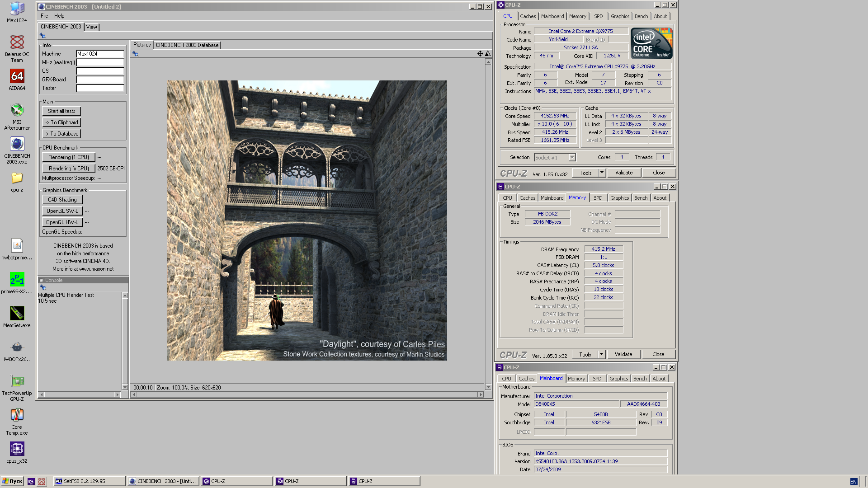Launch AIDA64 from the desktop
The width and height of the screenshot is (868, 488).
(17, 80)
